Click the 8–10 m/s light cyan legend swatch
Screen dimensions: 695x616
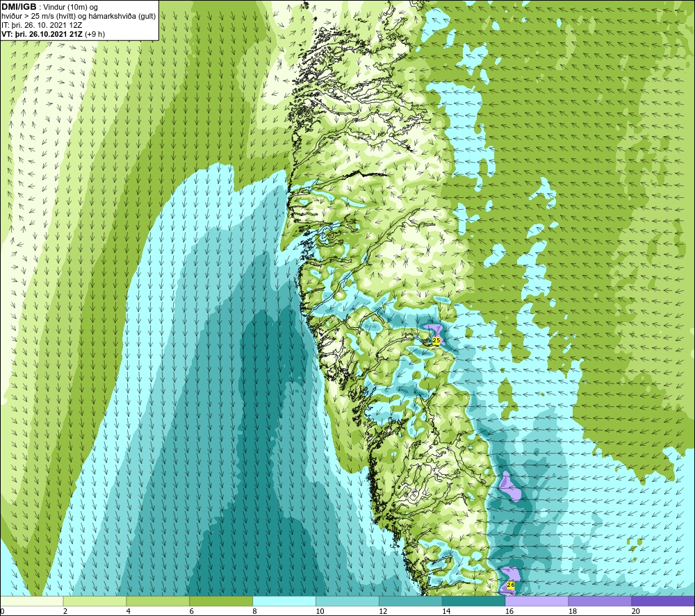click(284, 601)
